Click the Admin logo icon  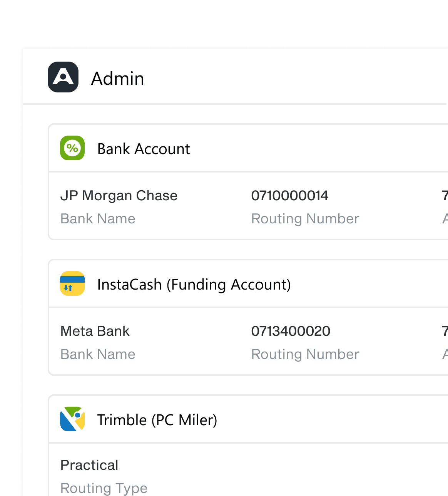(63, 77)
